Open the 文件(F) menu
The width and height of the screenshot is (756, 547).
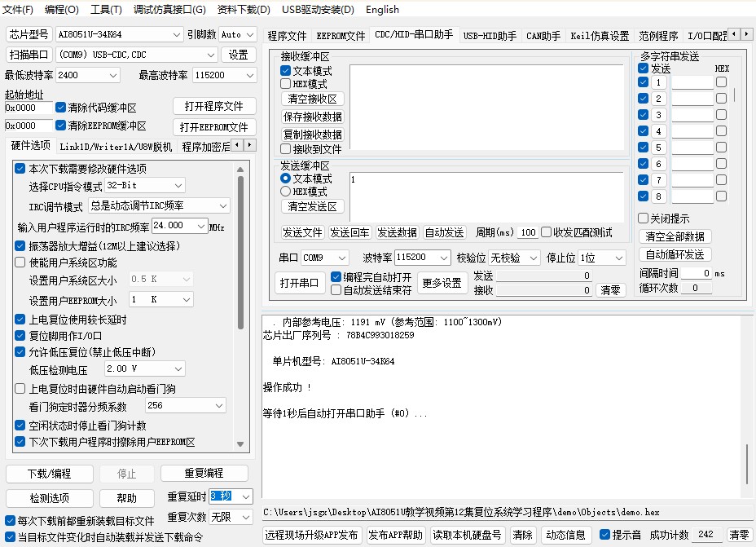pos(18,10)
